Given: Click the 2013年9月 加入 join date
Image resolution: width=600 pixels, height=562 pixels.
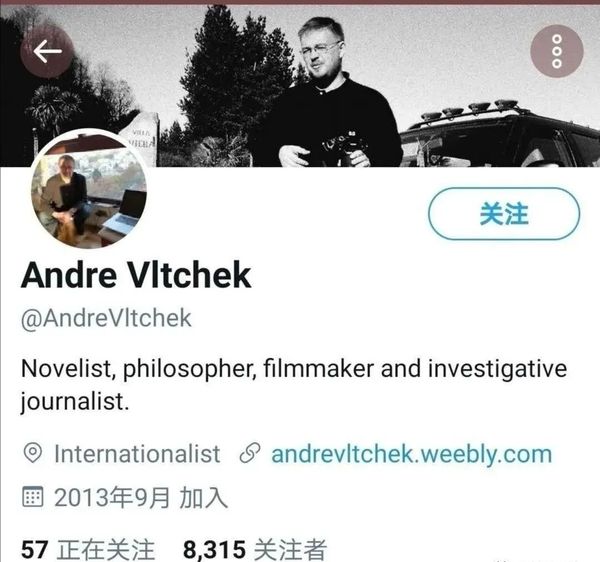Looking at the screenshot, I should pos(141,498).
